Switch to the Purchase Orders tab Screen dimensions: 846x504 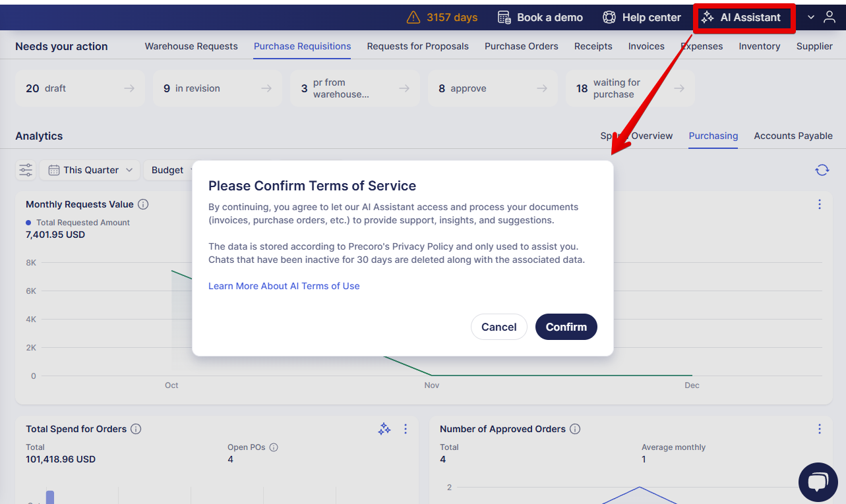[x=521, y=46]
